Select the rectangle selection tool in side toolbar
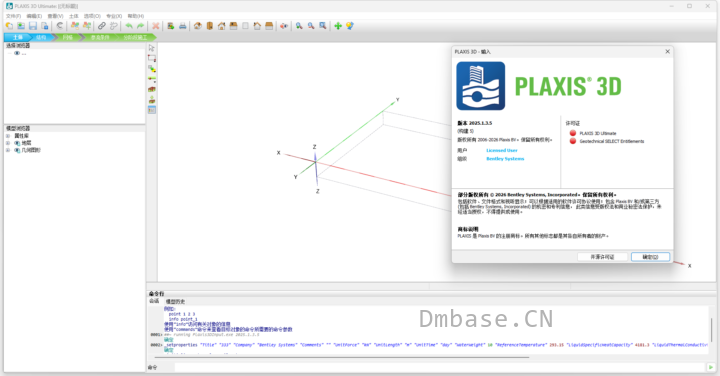This screenshot has width=720, height=376. [152, 58]
